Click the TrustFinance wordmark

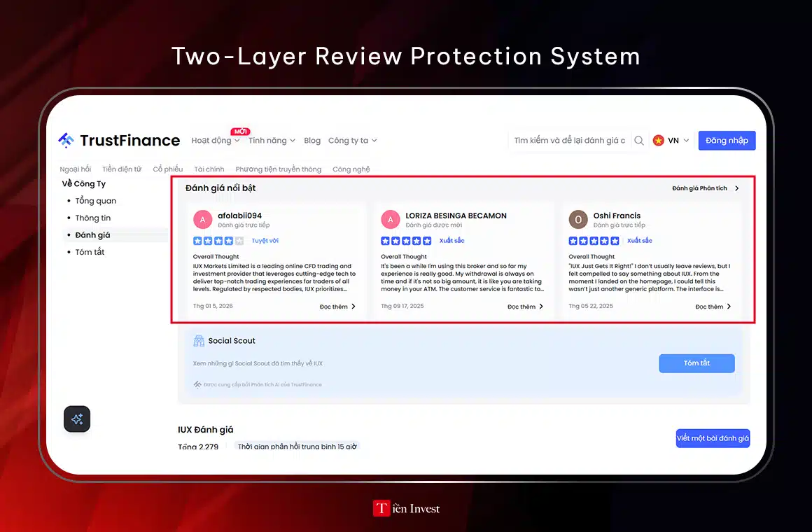coord(130,141)
